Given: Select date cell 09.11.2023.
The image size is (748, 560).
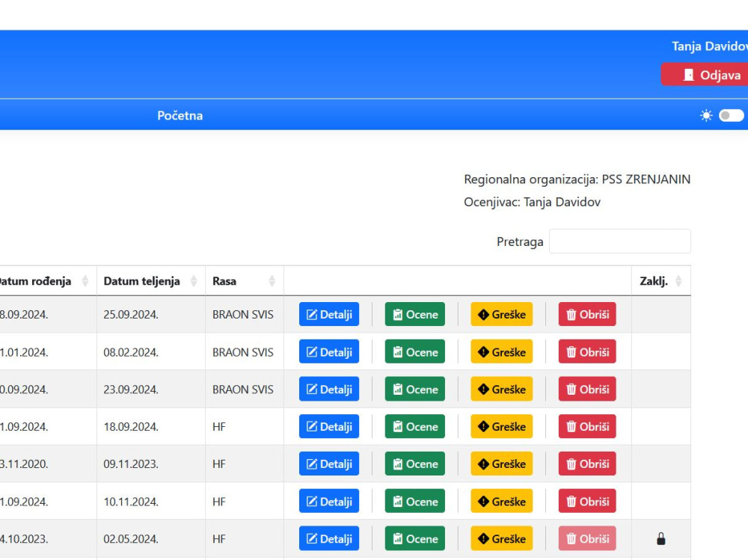Looking at the screenshot, I should point(151,464).
